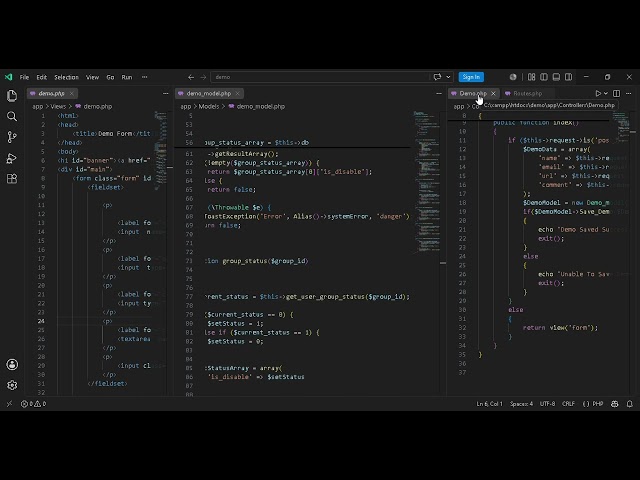Click the VS Code logo icon
Image resolution: width=640 pixels, height=480 pixels.
pos(9,77)
